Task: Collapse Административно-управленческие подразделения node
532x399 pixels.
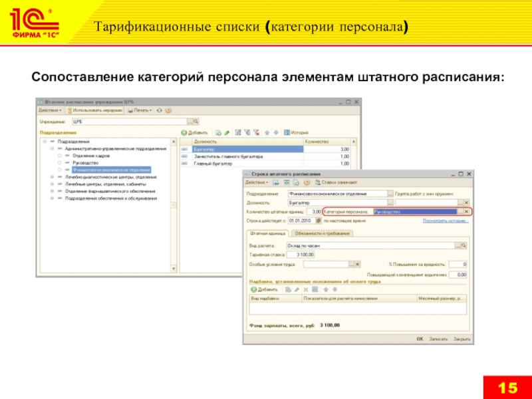Action: 52,148
